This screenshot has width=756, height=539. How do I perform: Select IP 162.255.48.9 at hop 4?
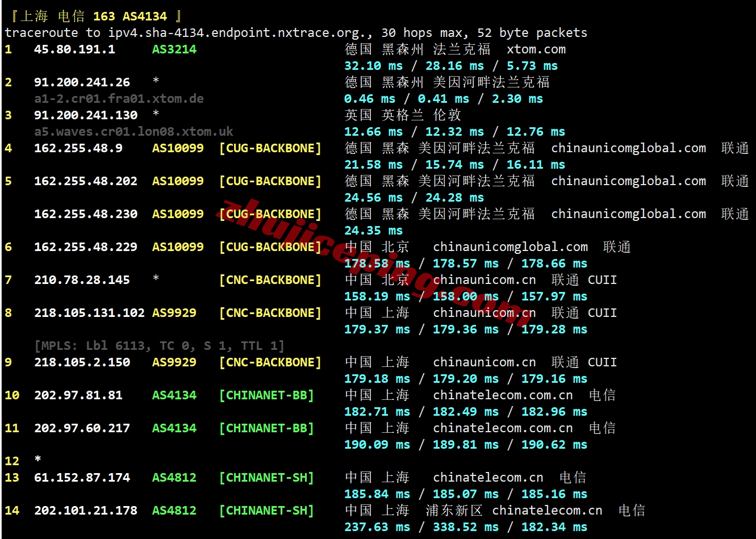(x=78, y=148)
